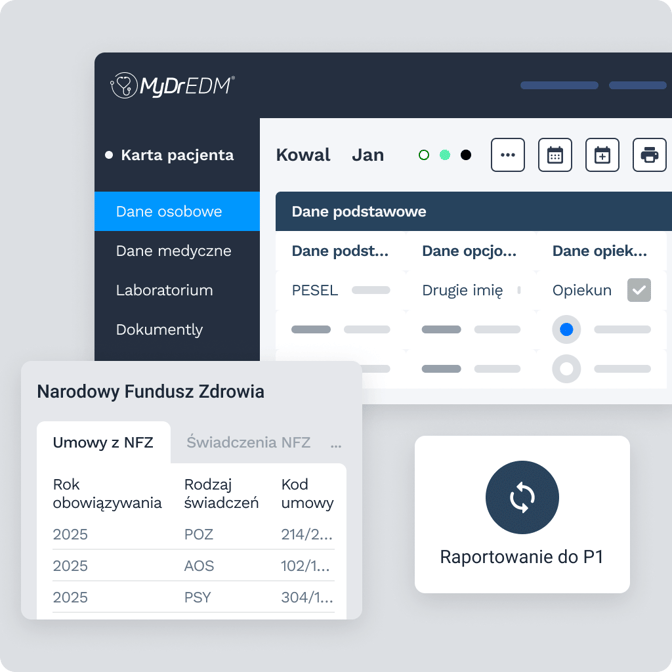Select the Dane osobowe sidebar item
672x672 pixels.
tap(177, 211)
